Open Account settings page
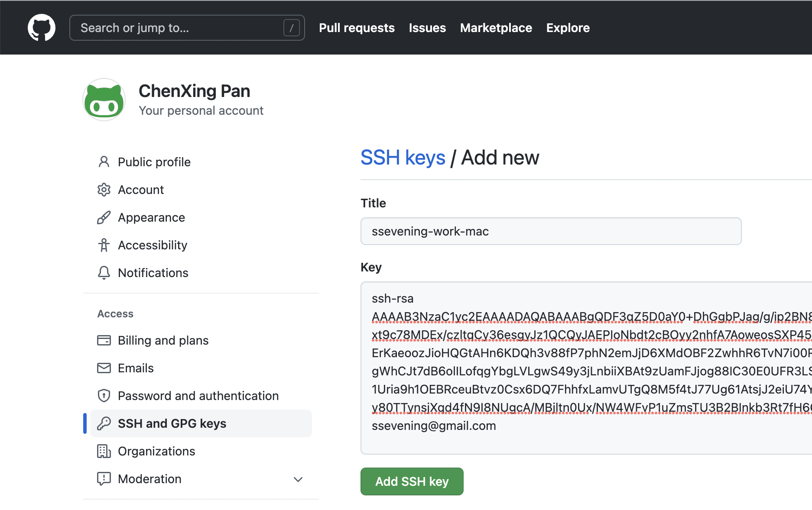Image resolution: width=812 pixels, height=510 pixels. tap(141, 190)
